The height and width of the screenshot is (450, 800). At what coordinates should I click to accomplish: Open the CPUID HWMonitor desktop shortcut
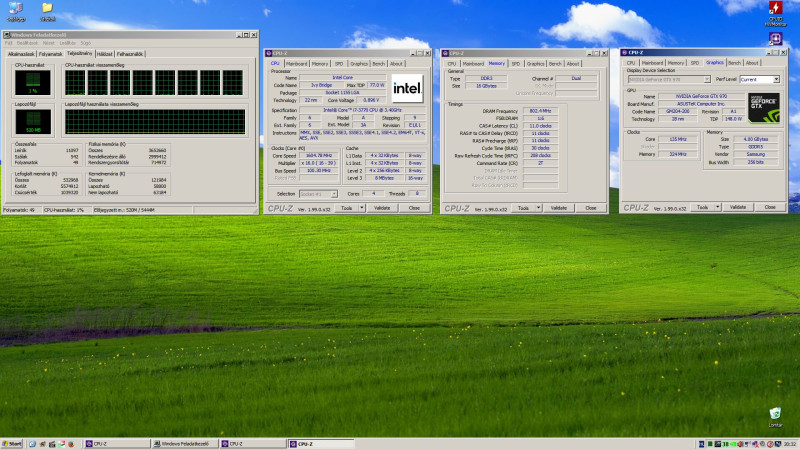(776, 13)
